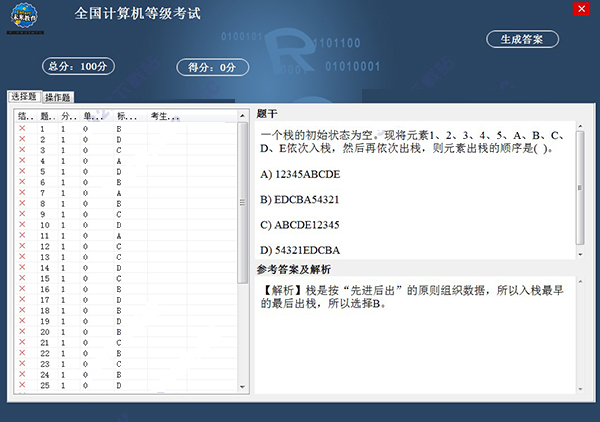Select question 6 row in the list
Screen dimensions: 600x422
tap(126, 182)
